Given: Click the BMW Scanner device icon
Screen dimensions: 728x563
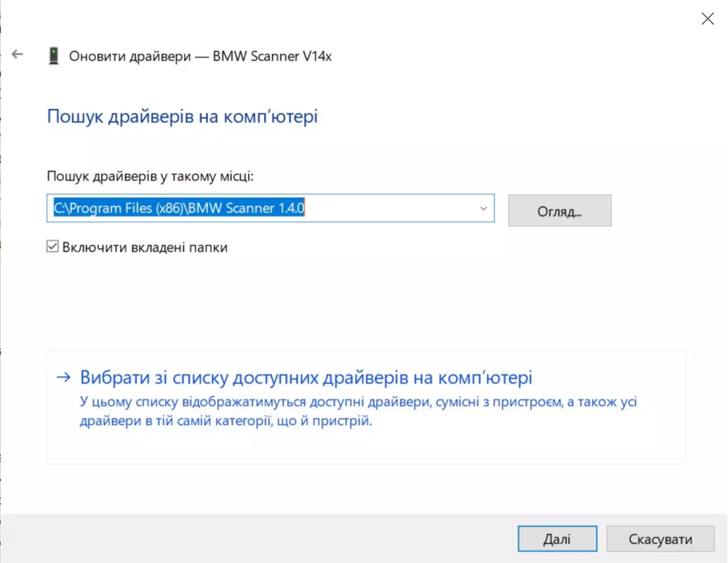Looking at the screenshot, I should pyautogui.click(x=53, y=56).
